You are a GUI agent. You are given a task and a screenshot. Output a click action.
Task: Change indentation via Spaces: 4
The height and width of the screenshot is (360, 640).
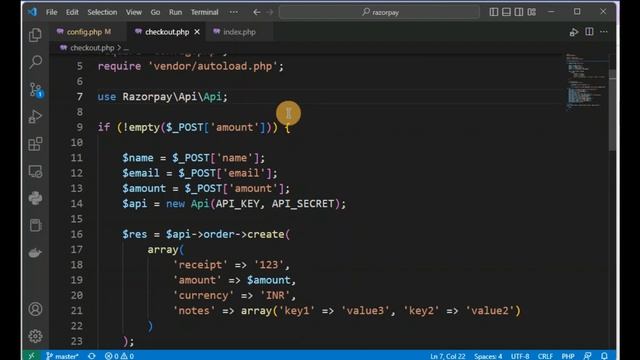(x=488, y=356)
